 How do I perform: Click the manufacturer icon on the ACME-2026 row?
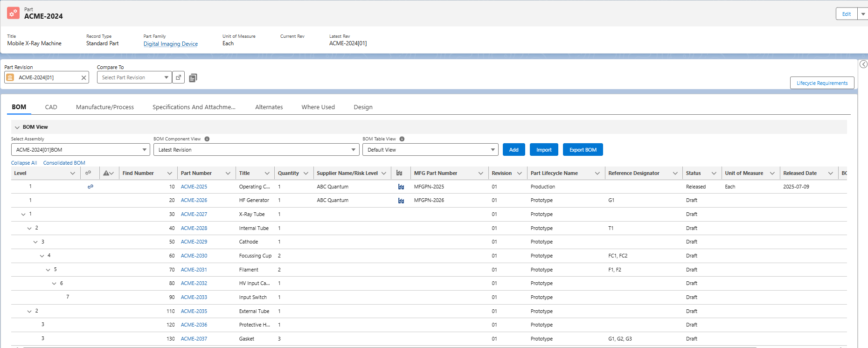401,201
